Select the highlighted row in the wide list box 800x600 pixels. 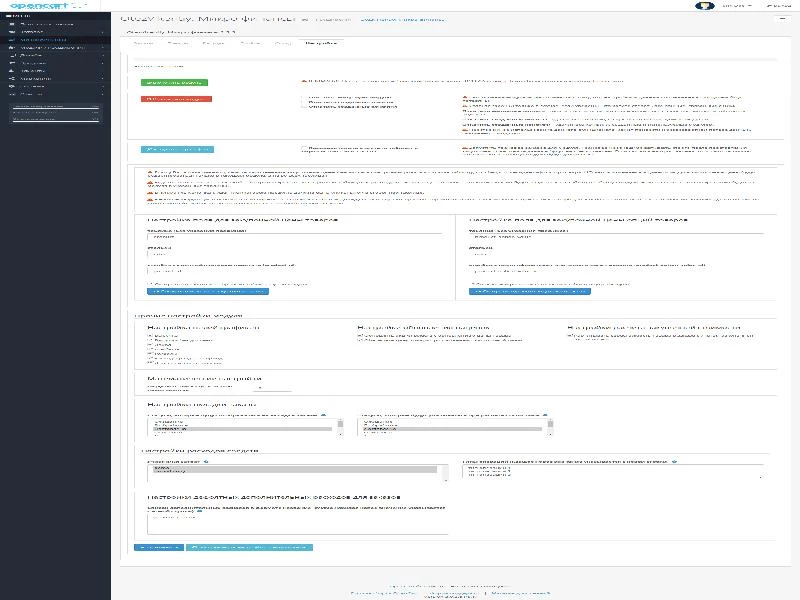[294, 469]
